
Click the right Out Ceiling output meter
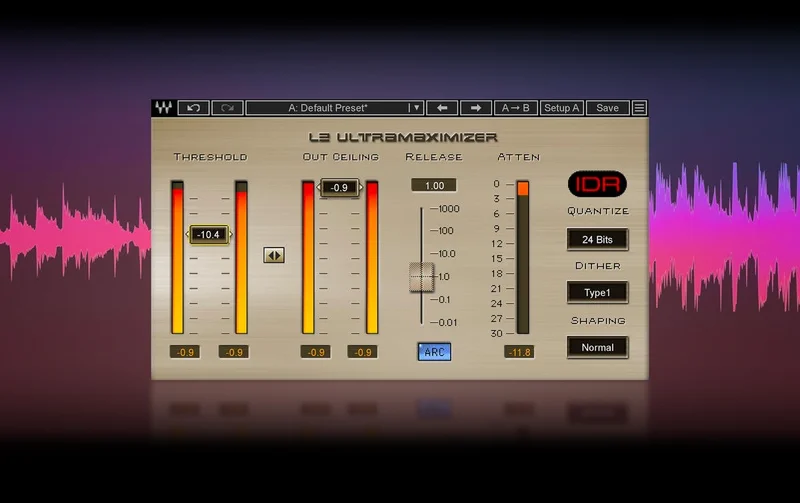372,257
